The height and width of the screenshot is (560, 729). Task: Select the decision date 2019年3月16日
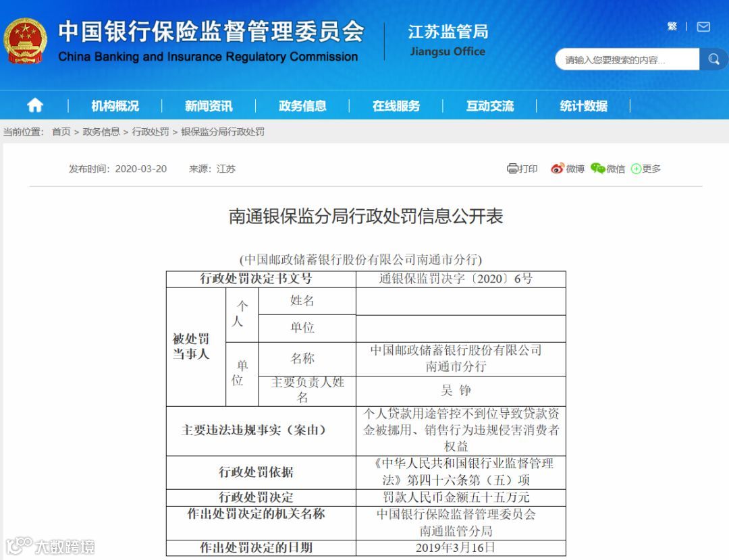click(x=455, y=547)
